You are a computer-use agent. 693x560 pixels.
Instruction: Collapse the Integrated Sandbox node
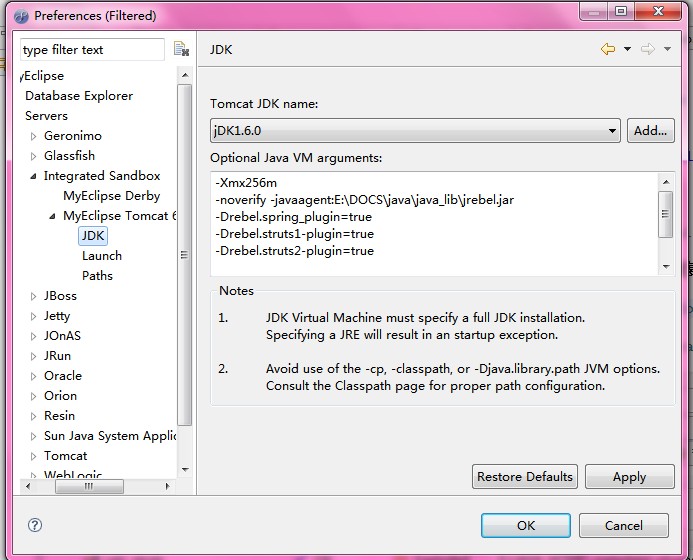click(33, 176)
